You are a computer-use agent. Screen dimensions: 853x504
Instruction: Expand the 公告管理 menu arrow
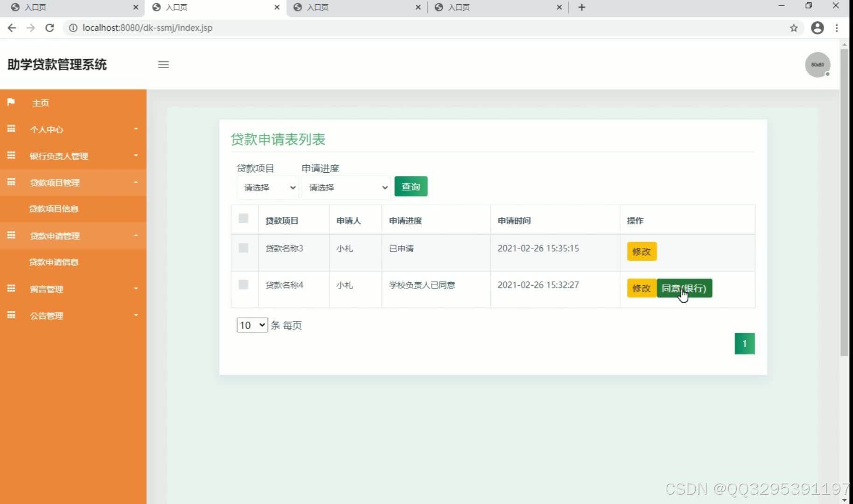[x=136, y=315]
